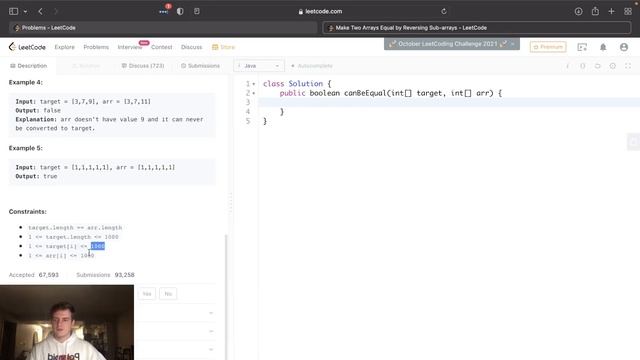640x360 pixels.
Task: Open the Interview nav link
Action: [130, 47]
